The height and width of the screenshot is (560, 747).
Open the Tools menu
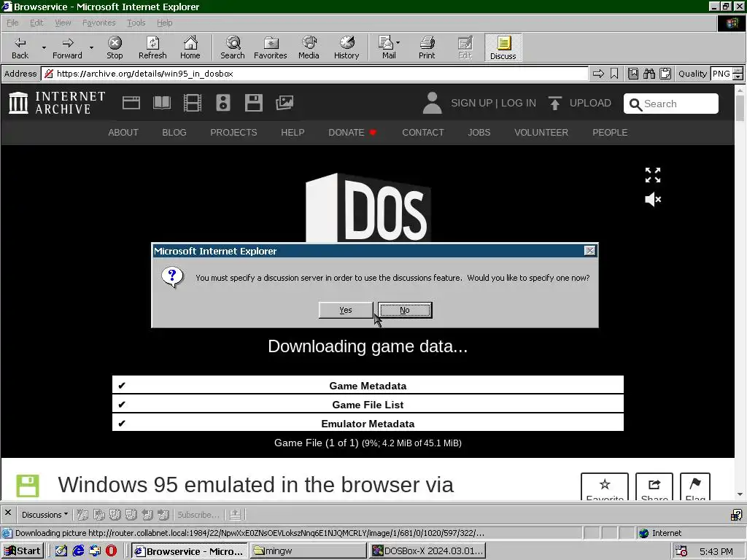[x=136, y=23]
